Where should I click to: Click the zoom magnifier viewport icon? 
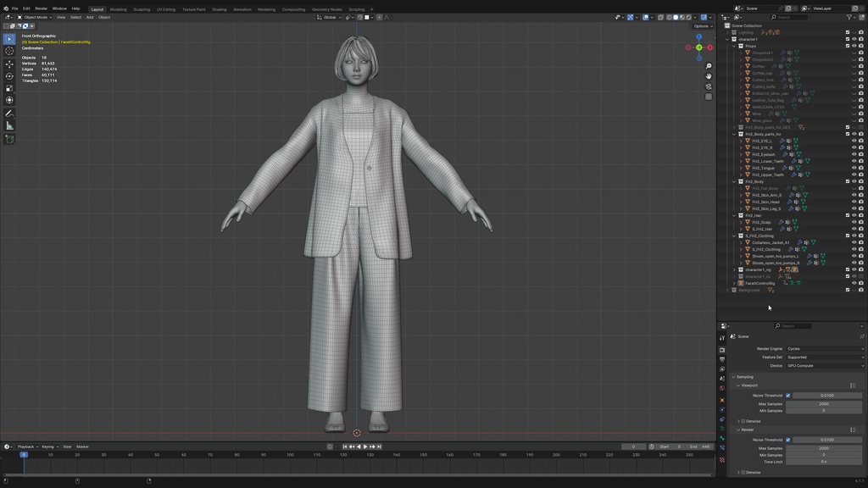709,66
